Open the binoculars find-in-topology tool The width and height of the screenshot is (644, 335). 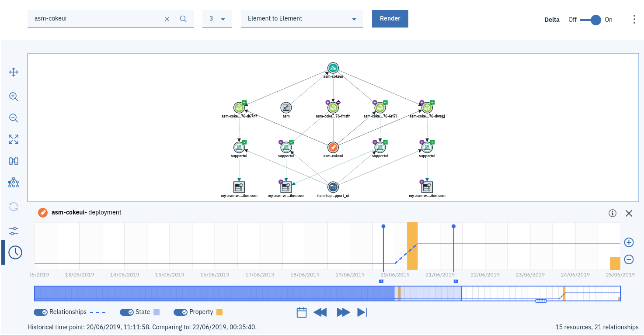14,161
